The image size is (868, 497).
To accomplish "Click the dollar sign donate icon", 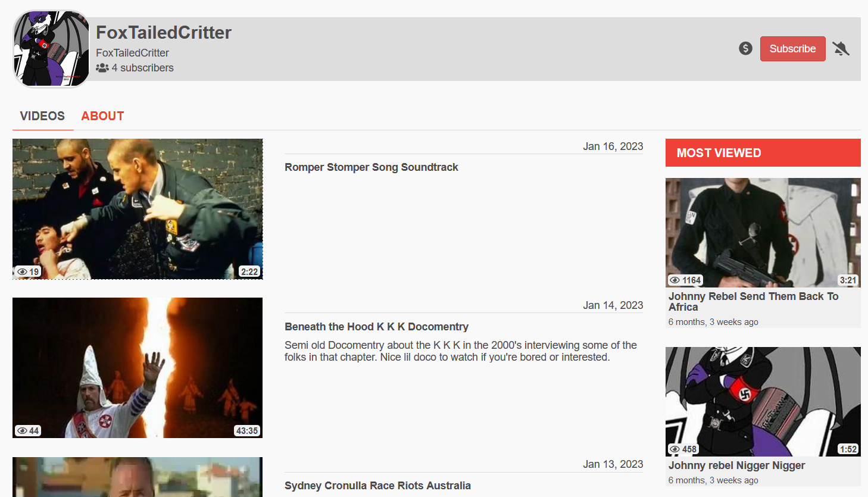I will pos(745,48).
